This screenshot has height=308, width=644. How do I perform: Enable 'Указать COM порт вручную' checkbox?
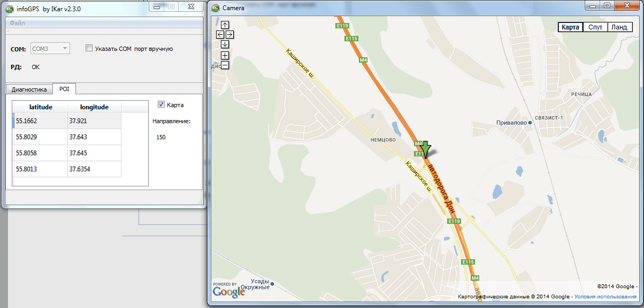pyautogui.click(x=89, y=48)
